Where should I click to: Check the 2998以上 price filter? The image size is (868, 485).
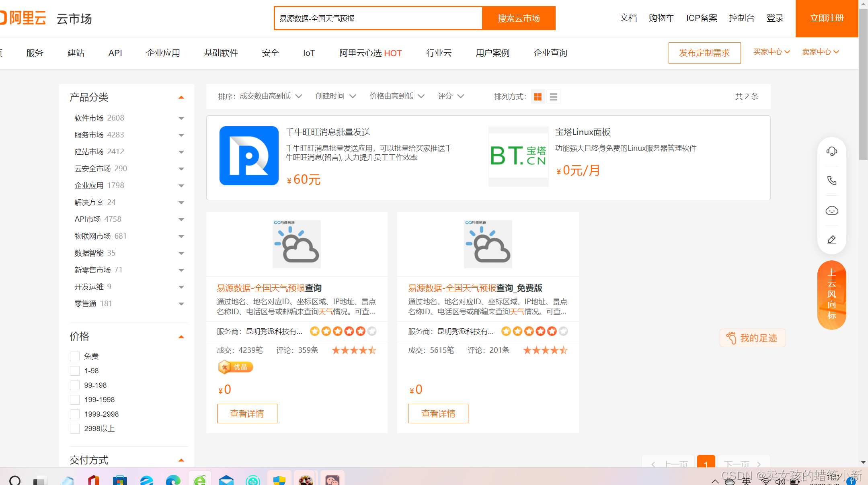coord(75,429)
